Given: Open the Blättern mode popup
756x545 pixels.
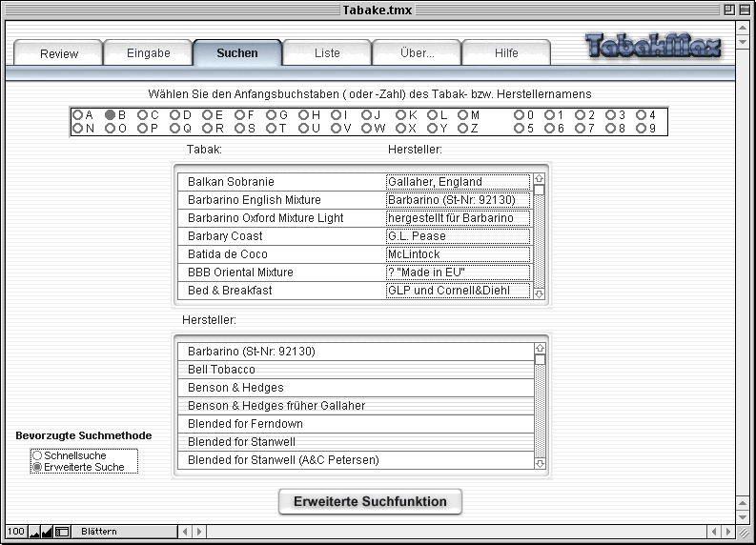Looking at the screenshot, I should point(124,532).
